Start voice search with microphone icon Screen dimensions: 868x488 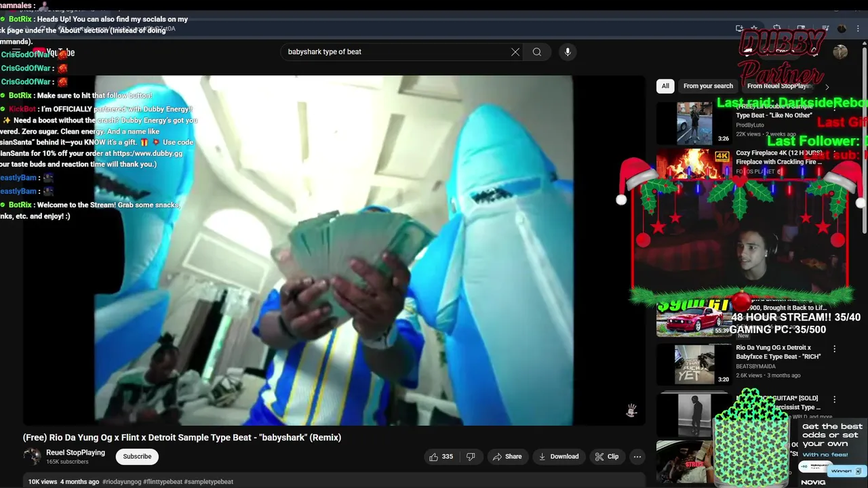(x=568, y=52)
